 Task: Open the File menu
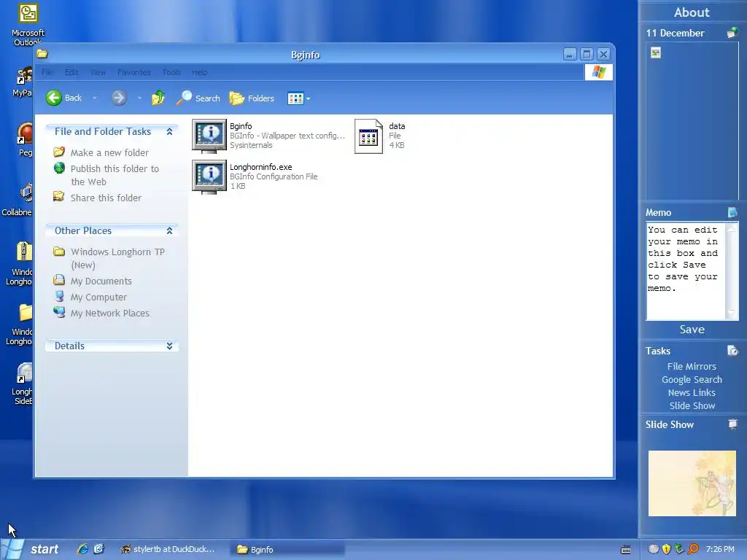[47, 72]
